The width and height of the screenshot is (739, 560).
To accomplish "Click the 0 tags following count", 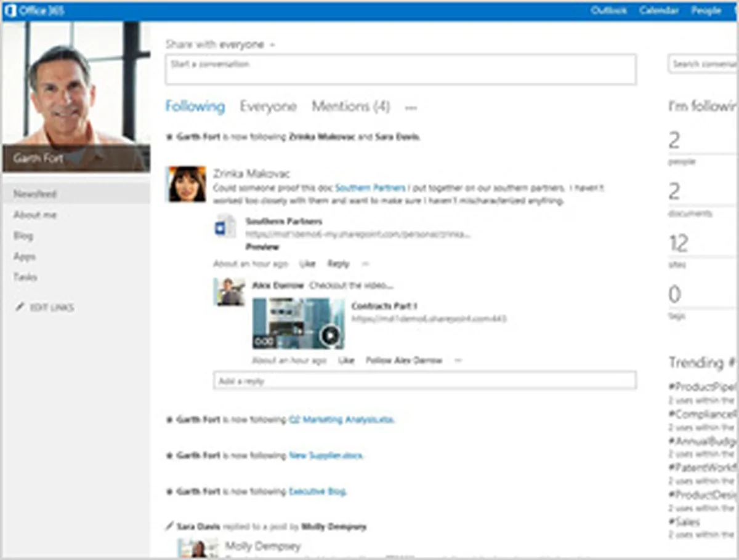I will click(674, 295).
